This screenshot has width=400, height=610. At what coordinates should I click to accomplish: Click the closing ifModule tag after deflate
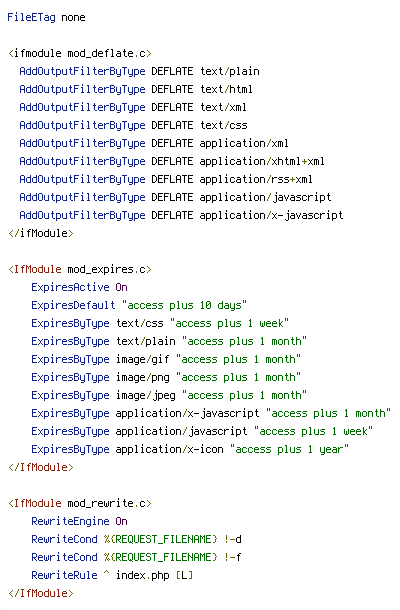click(41, 233)
